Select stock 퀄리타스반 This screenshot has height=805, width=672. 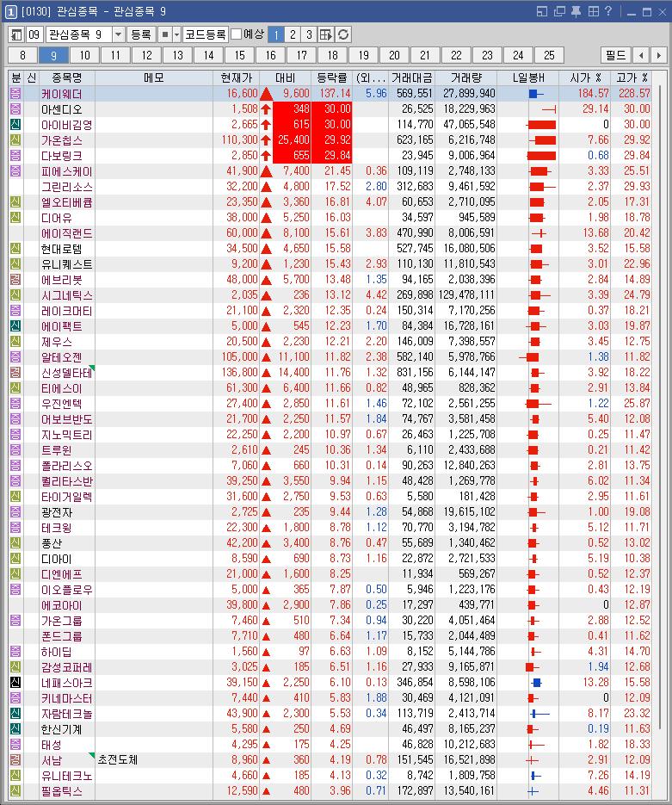coord(67,481)
